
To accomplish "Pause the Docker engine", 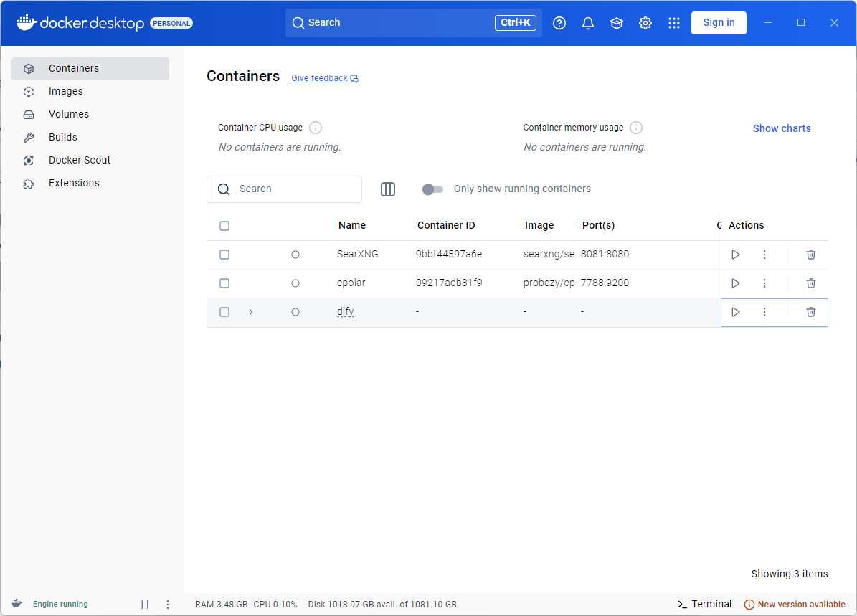I will click(x=145, y=605).
